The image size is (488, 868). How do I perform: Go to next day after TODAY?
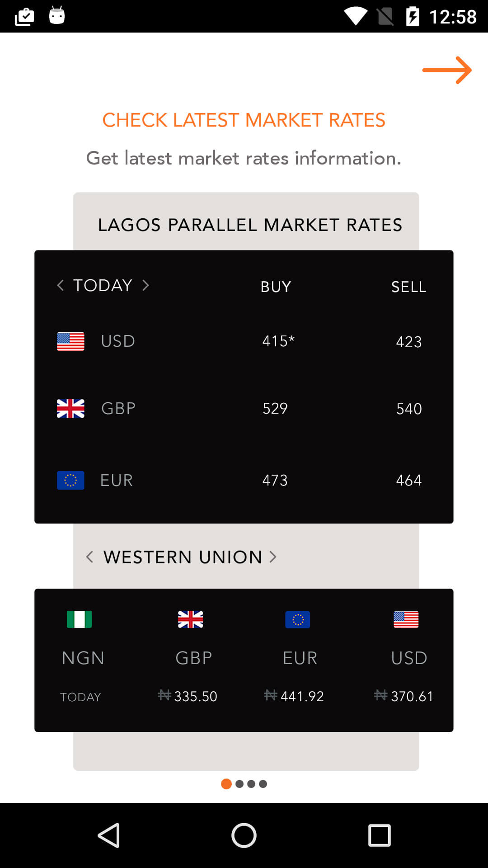[145, 285]
